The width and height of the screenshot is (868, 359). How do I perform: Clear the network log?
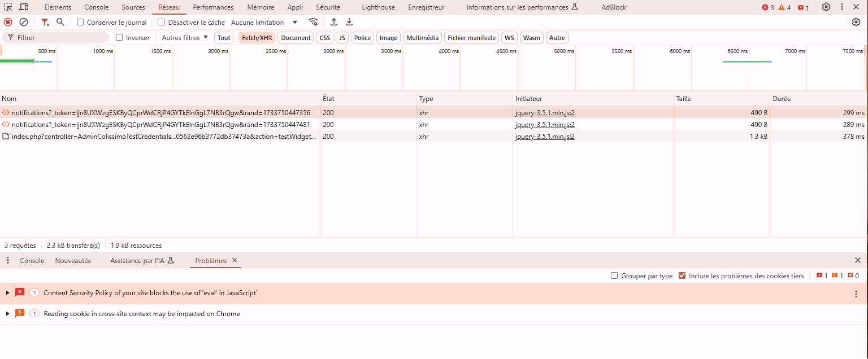click(24, 22)
